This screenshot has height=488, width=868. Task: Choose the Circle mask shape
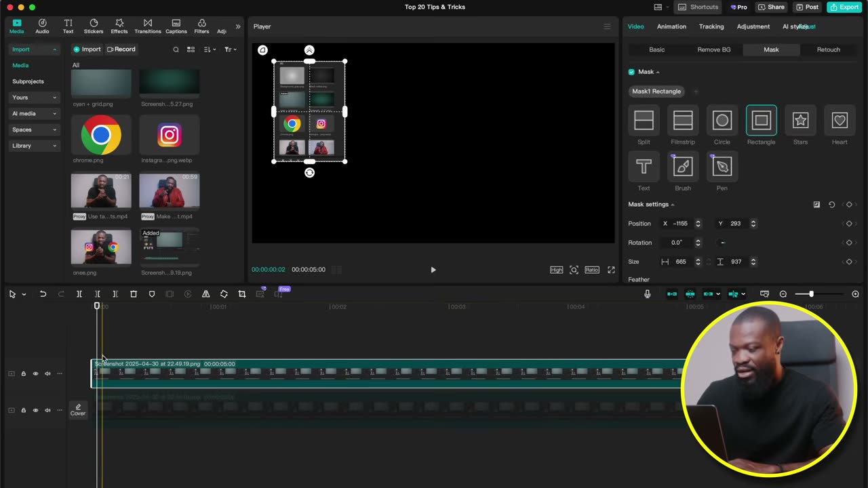coord(722,121)
